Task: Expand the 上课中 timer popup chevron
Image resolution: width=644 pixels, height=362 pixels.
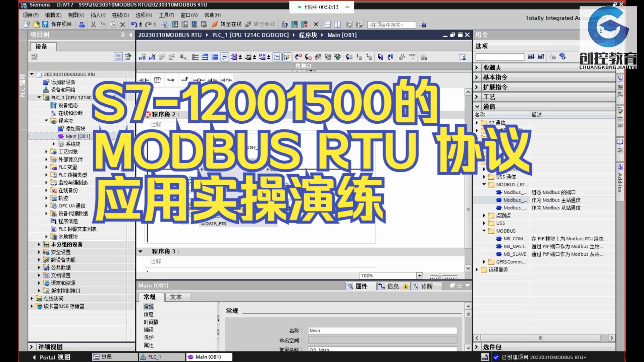Action: coord(347,7)
